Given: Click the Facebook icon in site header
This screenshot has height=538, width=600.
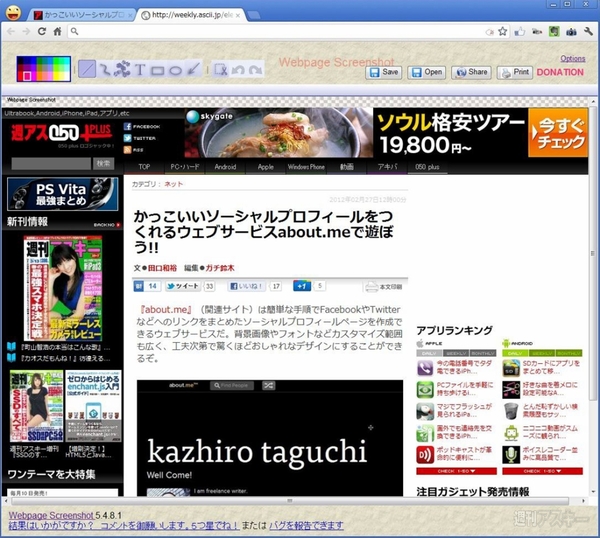Looking at the screenshot, I should (x=127, y=126).
